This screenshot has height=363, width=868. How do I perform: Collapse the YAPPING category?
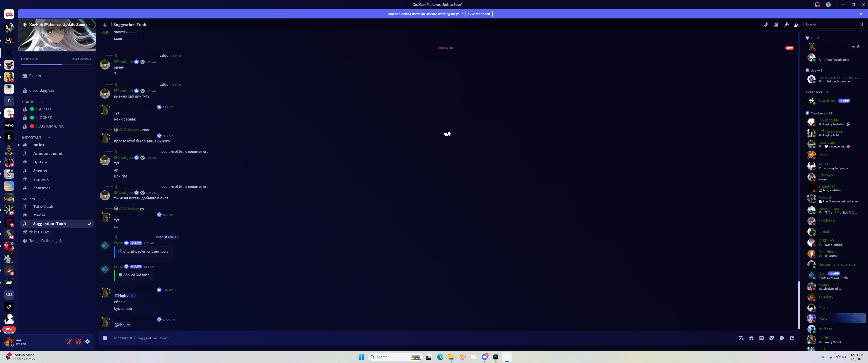(33, 199)
